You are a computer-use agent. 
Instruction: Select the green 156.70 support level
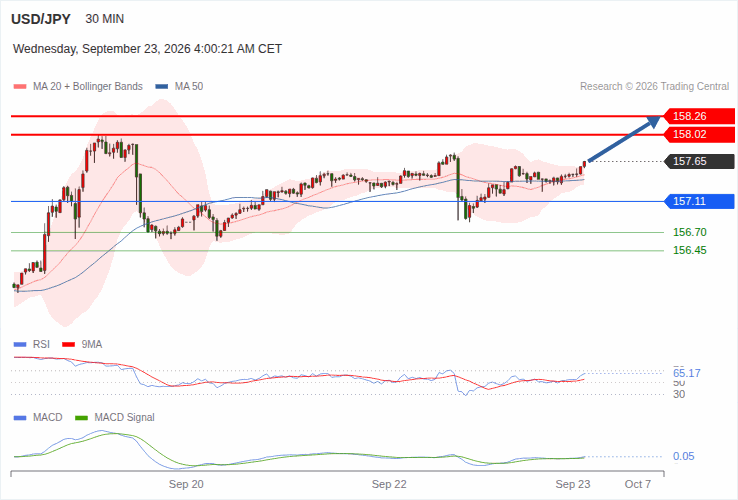point(690,232)
